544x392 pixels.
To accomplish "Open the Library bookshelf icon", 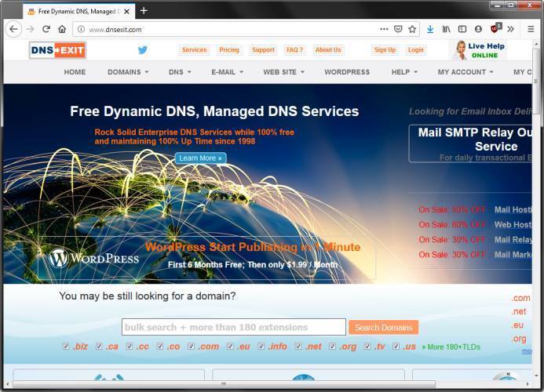I will 446,29.
